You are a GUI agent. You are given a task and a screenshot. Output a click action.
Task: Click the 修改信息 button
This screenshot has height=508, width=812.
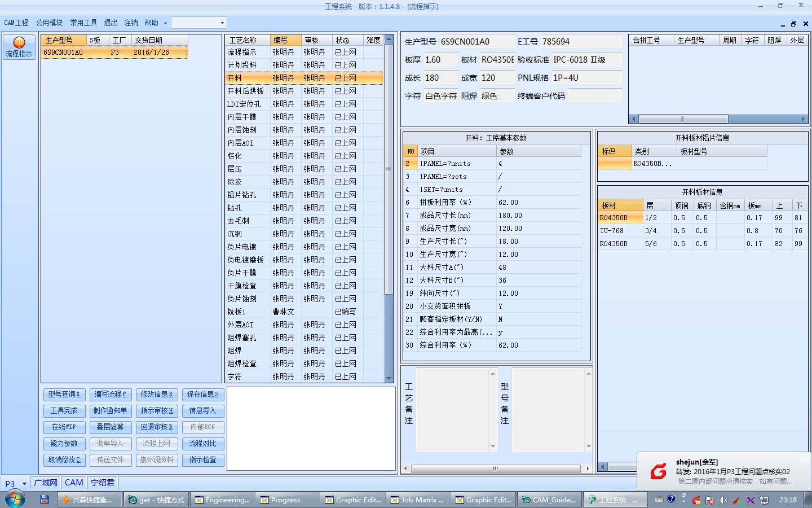click(x=157, y=395)
